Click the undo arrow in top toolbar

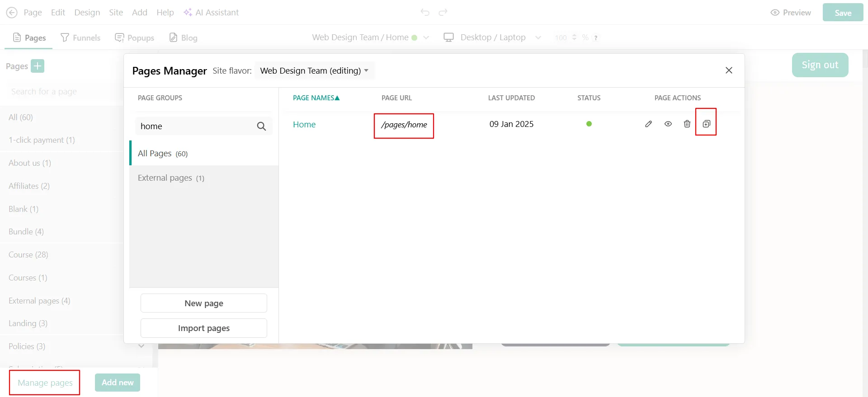[x=425, y=12]
